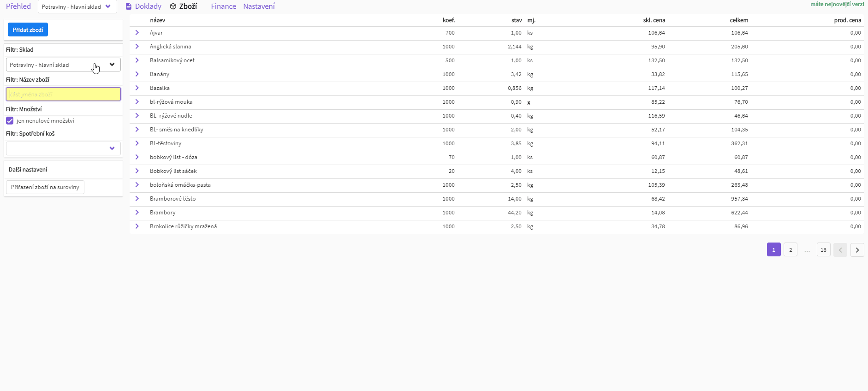
Task: Open the Doklady documents section
Action: 143,6
